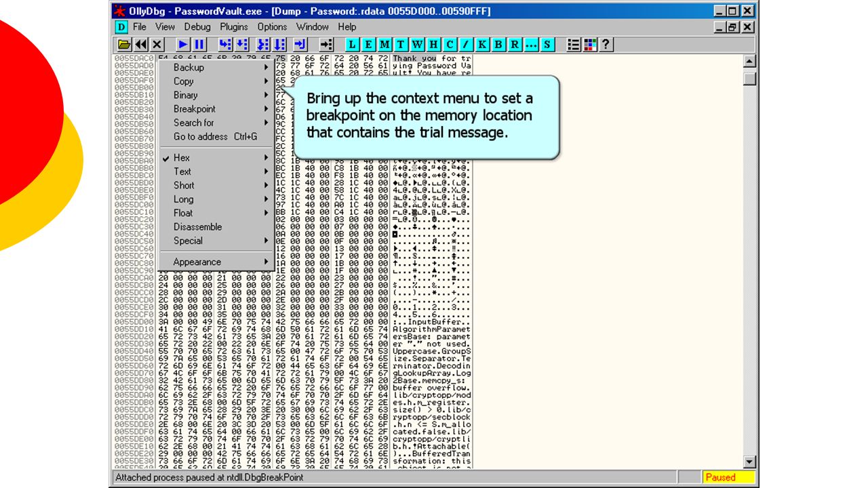868x488 pixels.
Task: Open References window with R button
Action: point(515,45)
